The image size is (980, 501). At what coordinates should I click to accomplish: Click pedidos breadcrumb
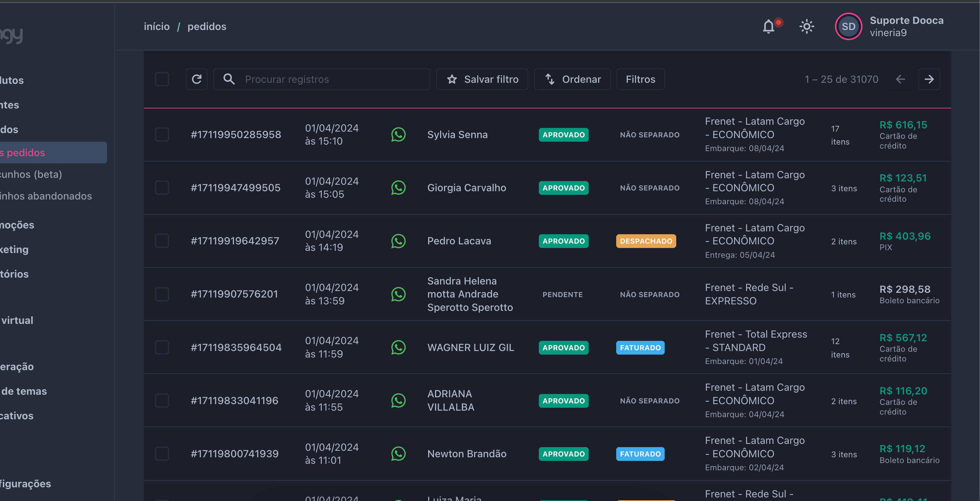207,27
